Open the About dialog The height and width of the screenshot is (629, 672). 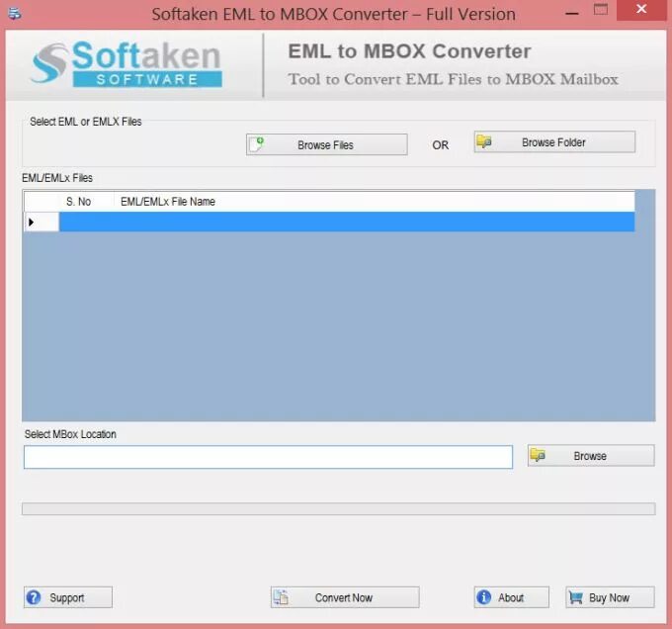(x=511, y=596)
